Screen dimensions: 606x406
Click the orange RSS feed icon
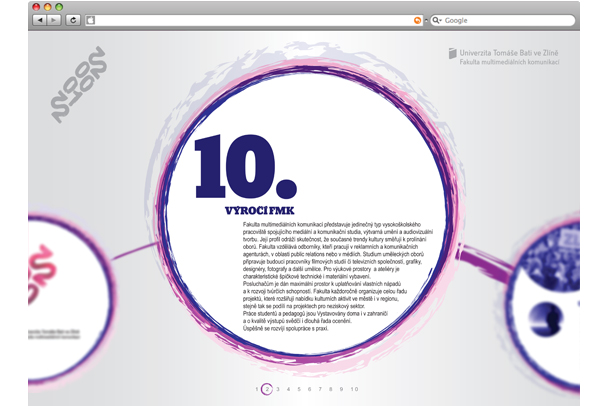point(417,20)
